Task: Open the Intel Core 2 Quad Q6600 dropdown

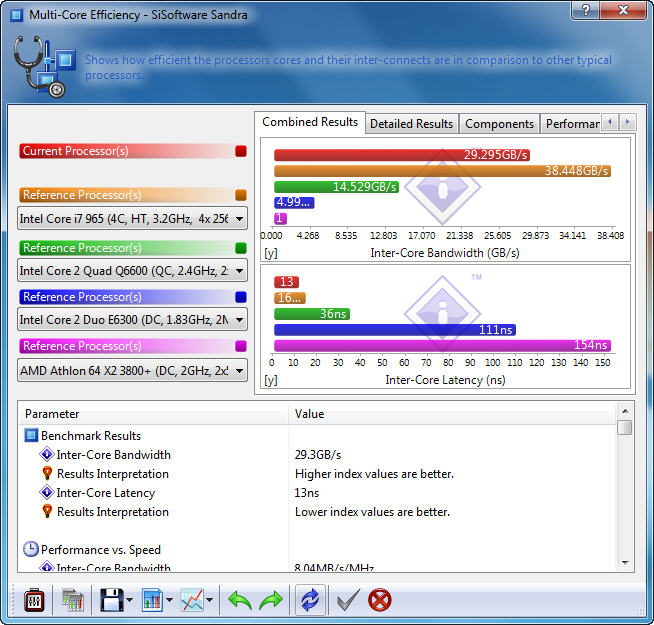Action: coord(132,270)
